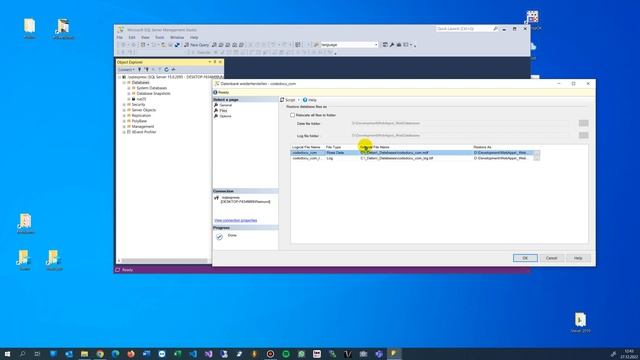This screenshot has height=360, width=640.
Task: Open Firefox from the taskbar
Action: tap(131, 354)
